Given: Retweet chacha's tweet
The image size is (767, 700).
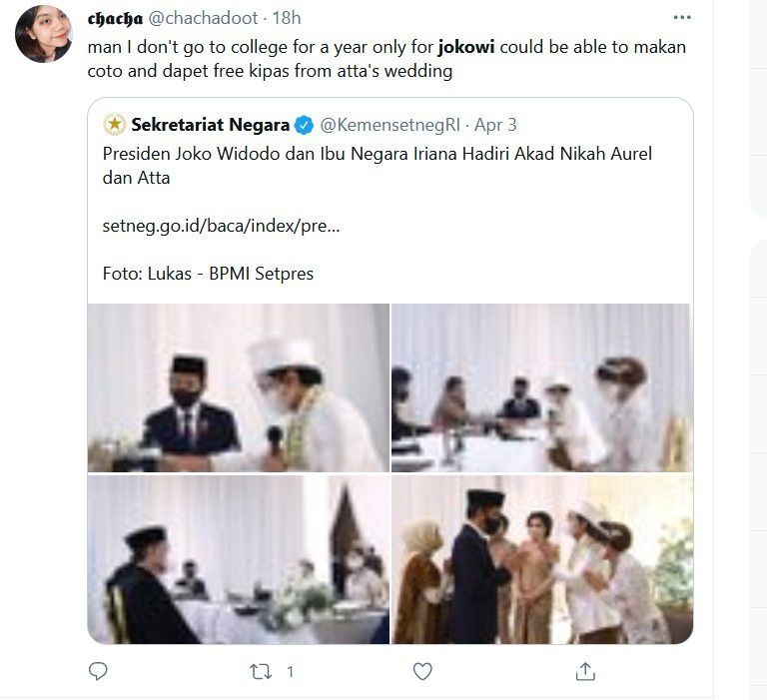Looking at the screenshot, I should coord(261,671).
